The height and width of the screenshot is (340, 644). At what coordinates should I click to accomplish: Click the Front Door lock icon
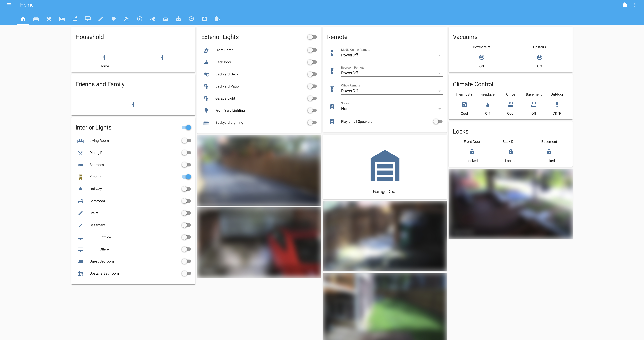(x=472, y=152)
